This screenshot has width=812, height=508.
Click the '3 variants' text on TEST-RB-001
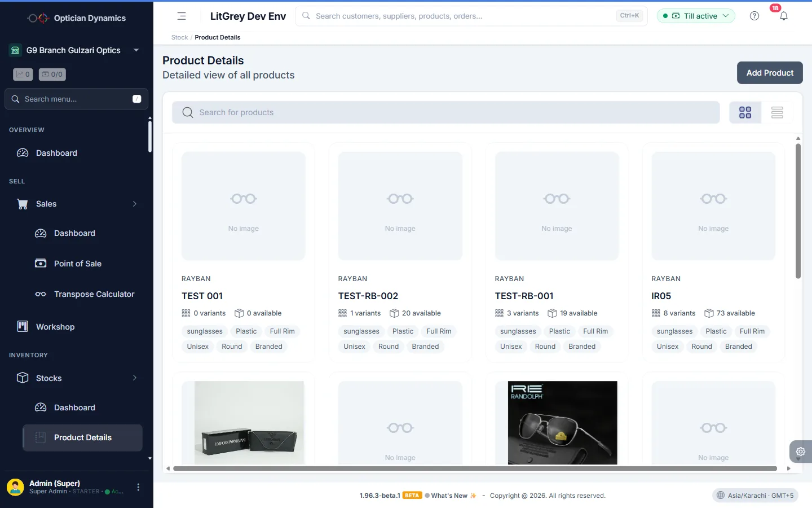tap(523, 313)
